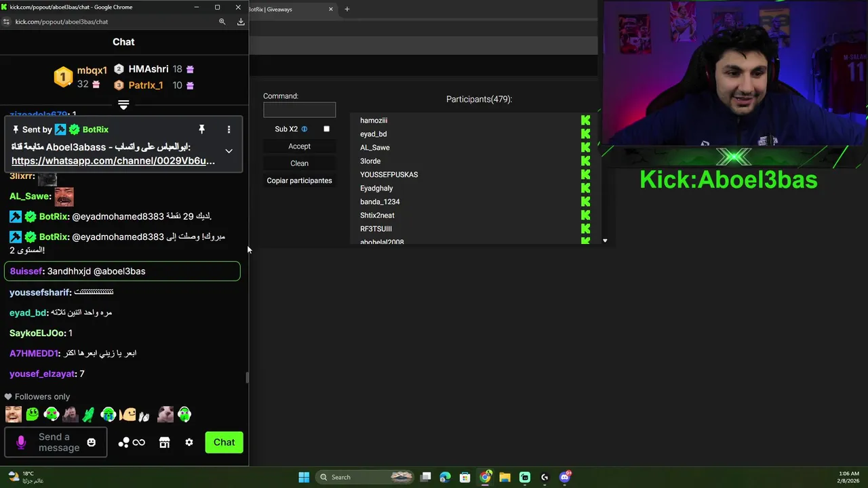
Task: Insert the green praying hands emote
Action: pos(89,414)
